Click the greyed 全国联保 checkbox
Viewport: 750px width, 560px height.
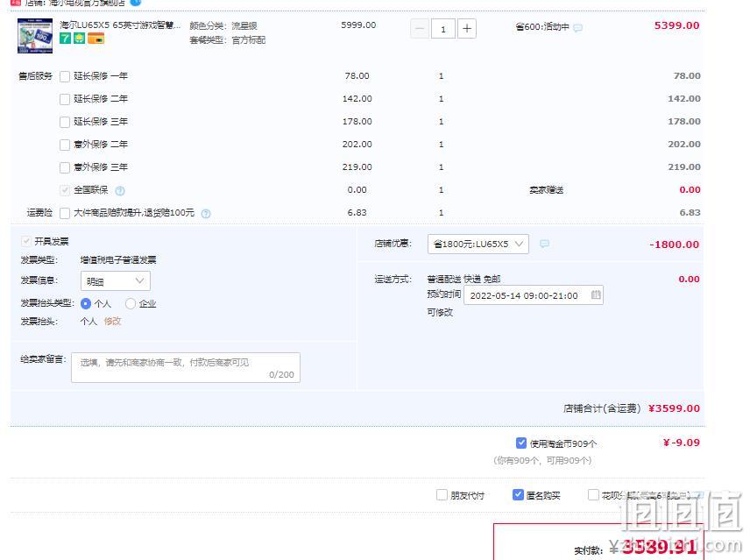point(65,190)
